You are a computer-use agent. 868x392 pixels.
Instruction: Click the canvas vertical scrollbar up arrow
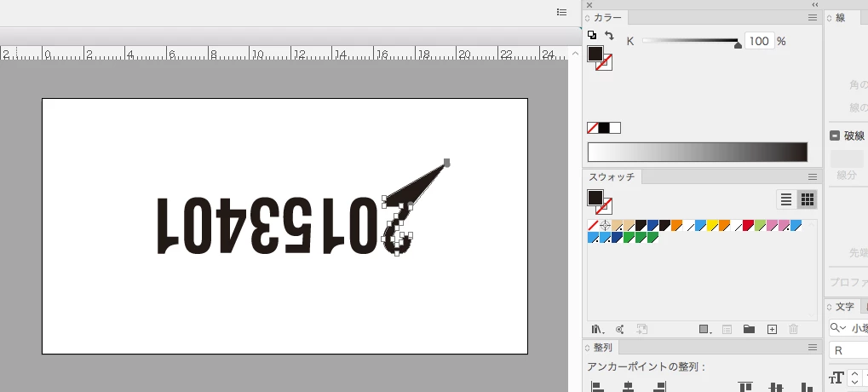(575, 54)
